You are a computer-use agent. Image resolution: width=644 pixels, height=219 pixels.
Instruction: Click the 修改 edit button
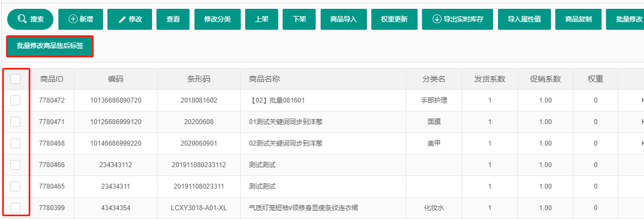coord(130,19)
